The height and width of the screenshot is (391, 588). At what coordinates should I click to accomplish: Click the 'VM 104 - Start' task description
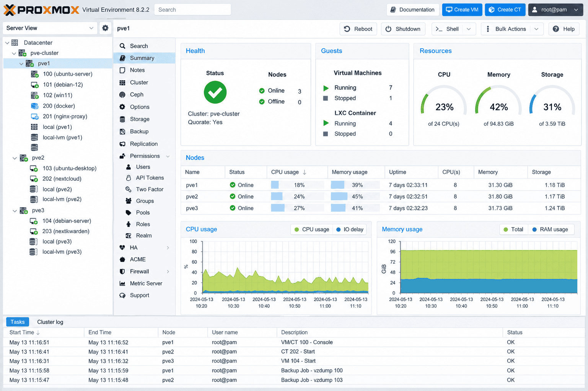(298, 361)
